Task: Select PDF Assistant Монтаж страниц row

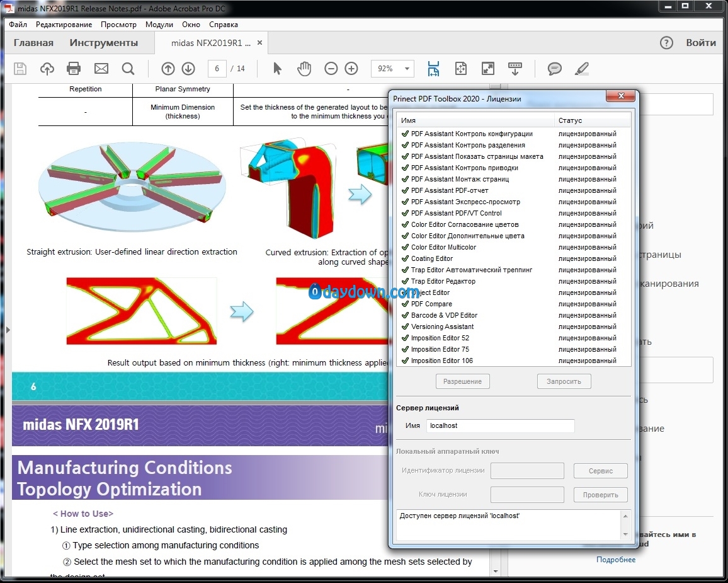Action: 513,179
